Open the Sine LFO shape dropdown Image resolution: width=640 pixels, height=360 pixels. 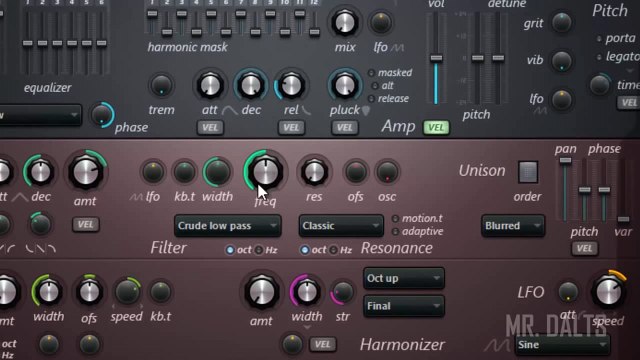click(562, 345)
